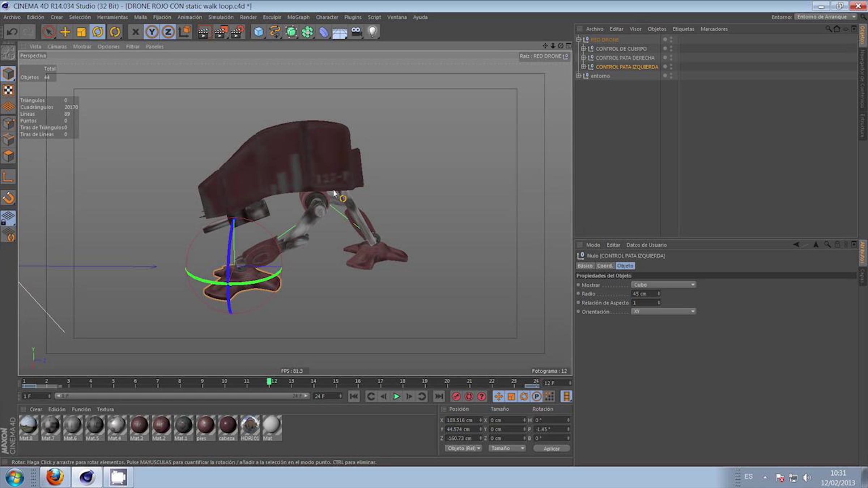This screenshot has height=488, width=868.
Task: Select the Move tool in top toolbar
Action: (x=65, y=32)
